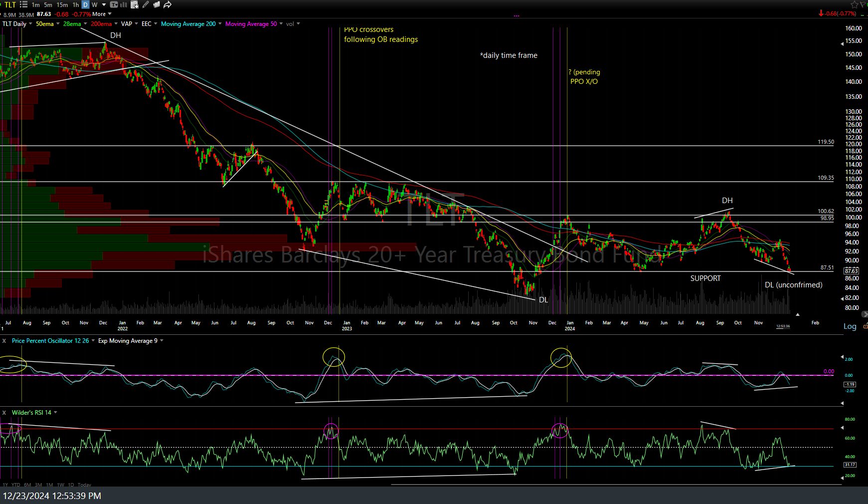Select the pencil drawing tool
This screenshot has width=868, height=504.
[x=146, y=4]
